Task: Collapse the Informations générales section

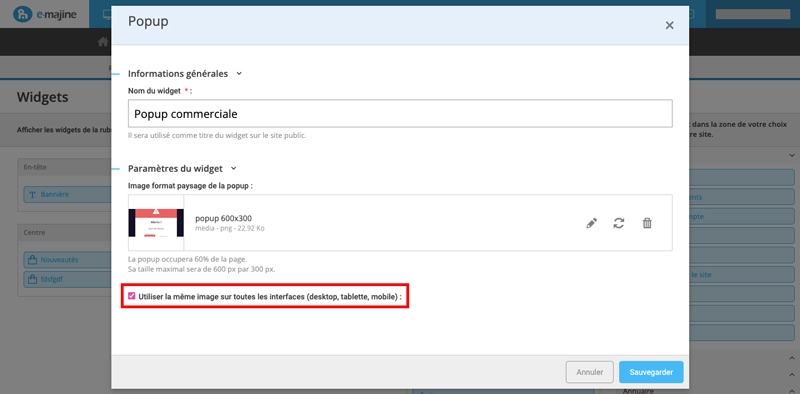Action: [x=239, y=73]
